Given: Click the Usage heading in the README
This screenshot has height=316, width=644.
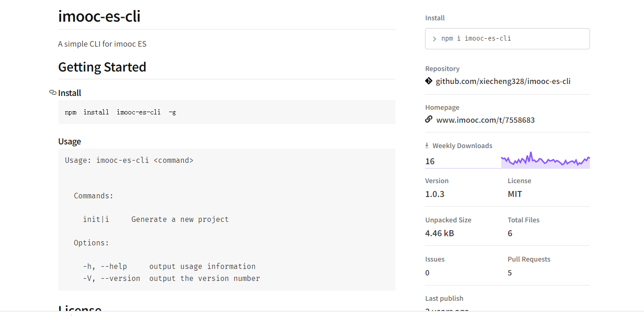Looking at the screenshot, I should pyautogui.click(x=70, y=142).
